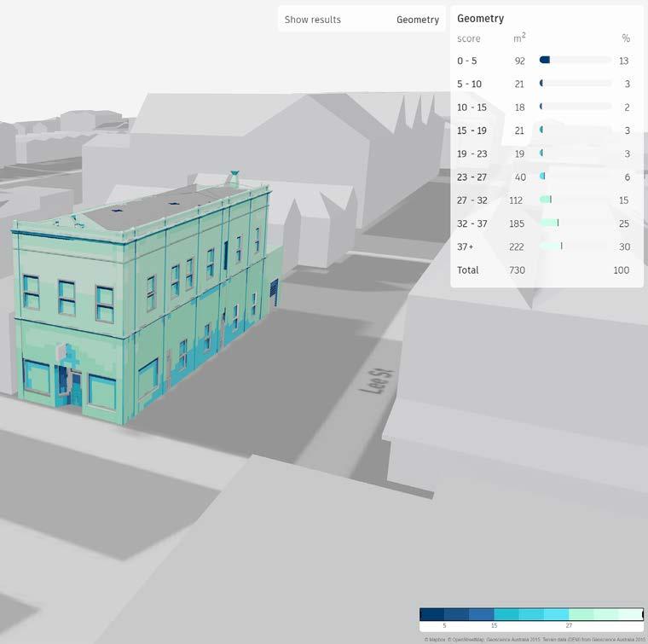Click the 40 m² area value
This screenshot has width=648, height=644.
click(x=520, y=177)
